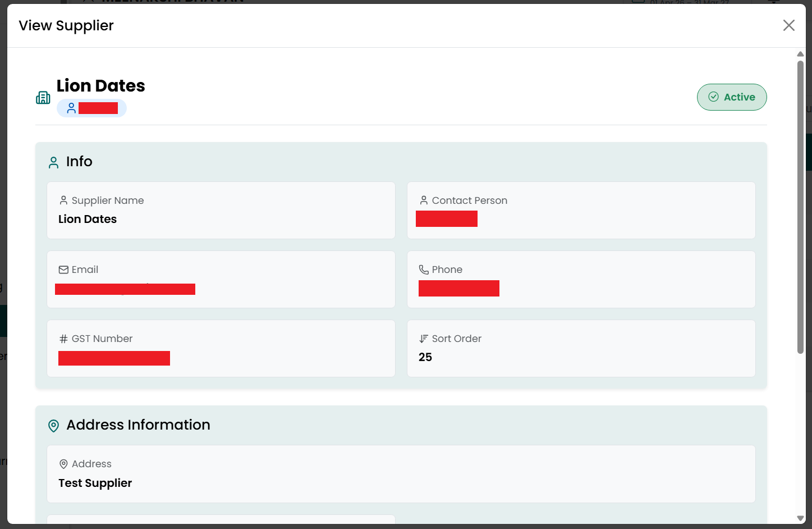Click the user icon in the header chip
Screen dimensions: 812x529
point(71,108)
